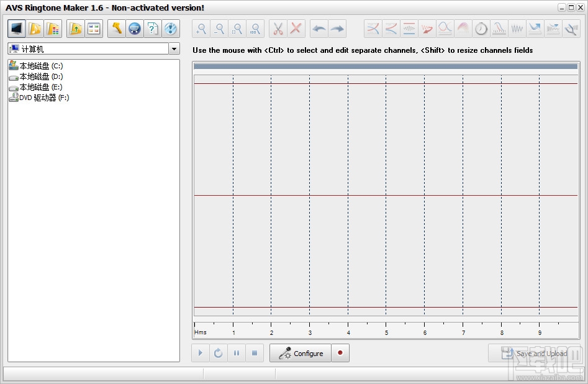Zoom to 100 percent view

click(255, 29)
